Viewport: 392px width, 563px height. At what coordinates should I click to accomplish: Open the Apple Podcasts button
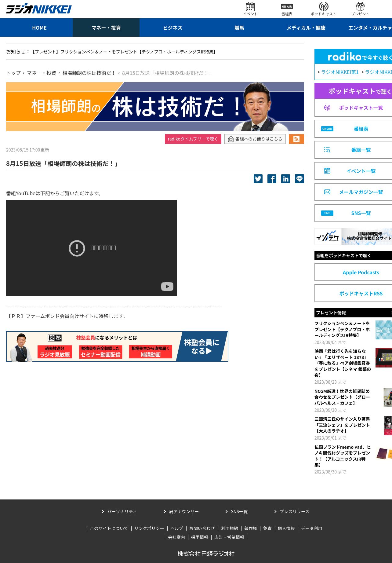pyautogui.click(x=354, y=272)
